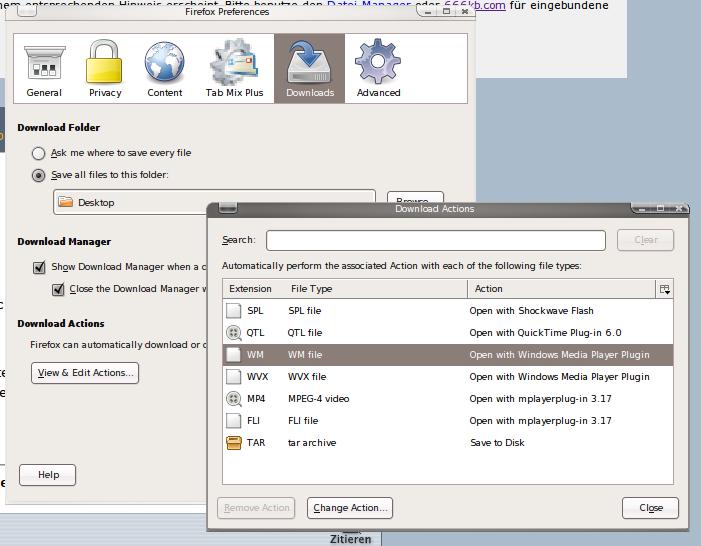Image resolution: width=701 pixels, height=546 pixels.
Task: Click the QTL QuickTime file icon
Action: tap(233, 333)
